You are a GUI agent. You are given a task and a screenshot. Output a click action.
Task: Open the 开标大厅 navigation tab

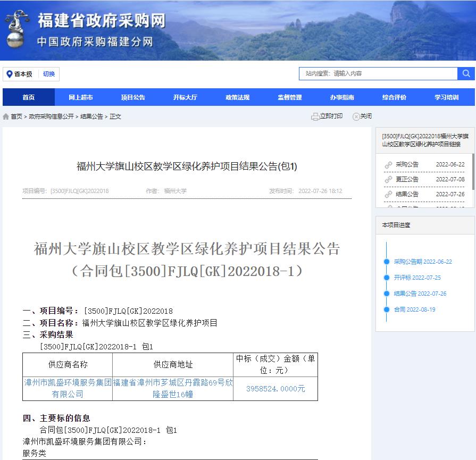coord(185,97)
